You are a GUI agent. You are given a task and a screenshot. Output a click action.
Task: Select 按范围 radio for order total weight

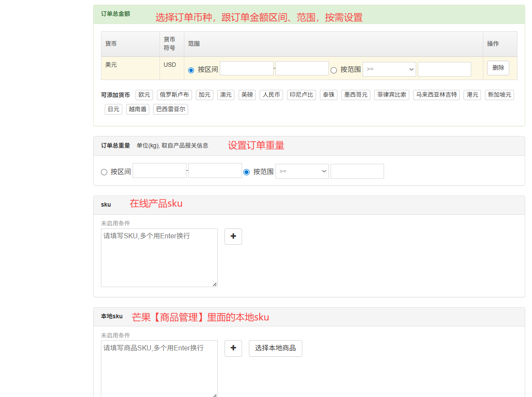click(x=246, y=172)
